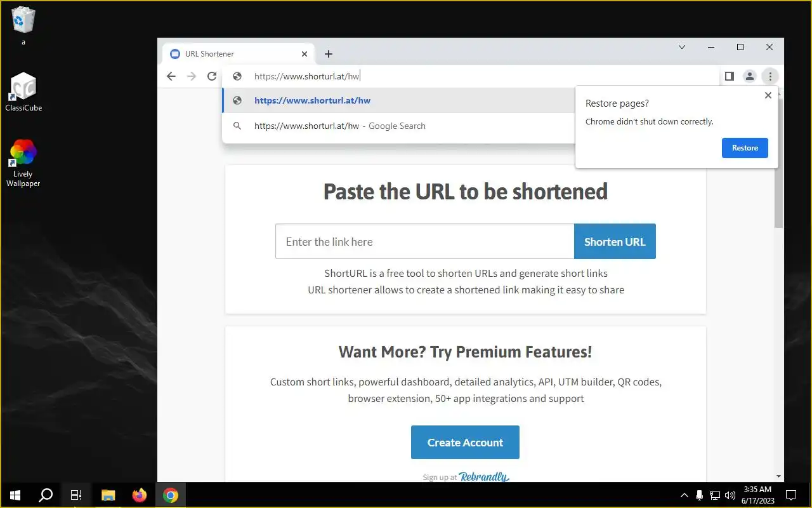Open the network tray icon
This screenshot has width=812, height=508.
pyautogui.click(x=715, y=495)
